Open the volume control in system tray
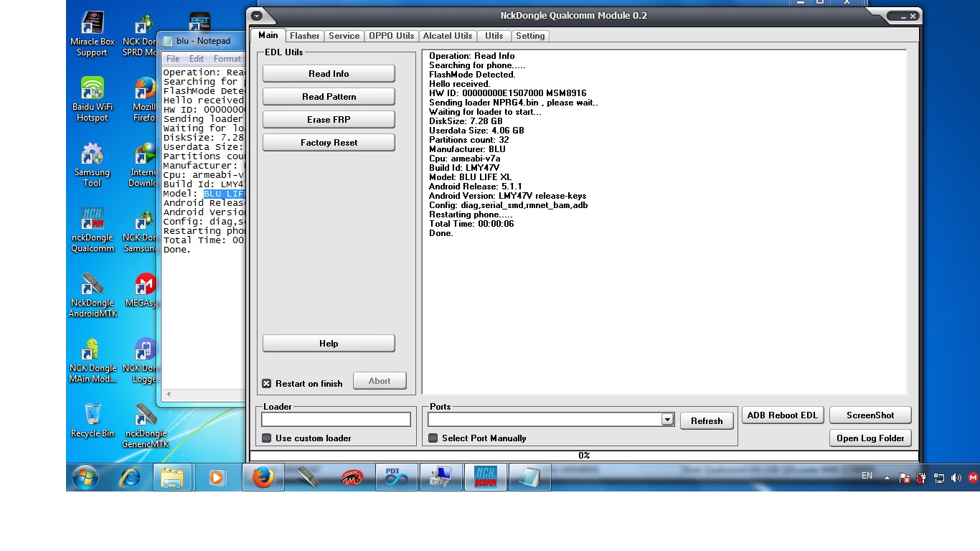 coord(956,478)
